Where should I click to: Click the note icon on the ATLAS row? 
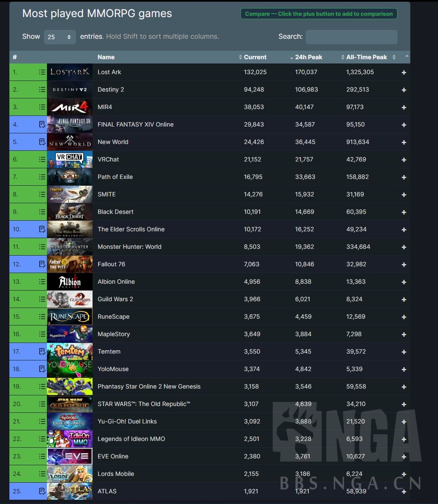pyautogui.click(x=42, y=491)
